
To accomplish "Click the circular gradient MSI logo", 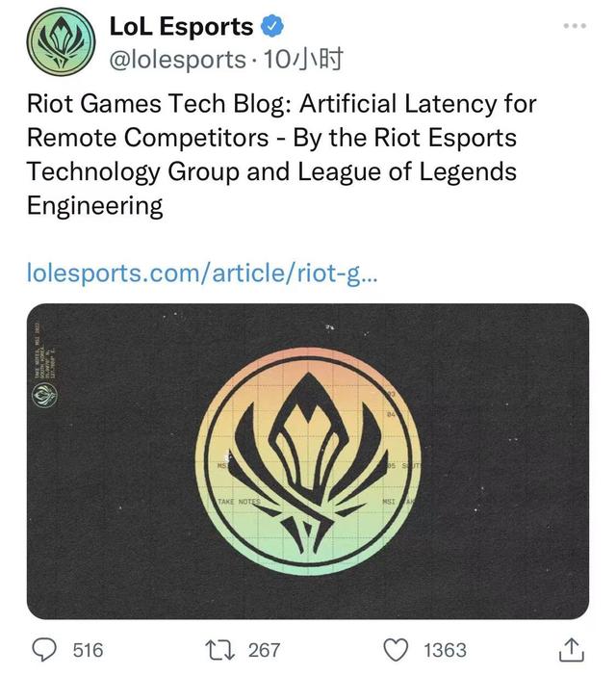I will 307,460.
